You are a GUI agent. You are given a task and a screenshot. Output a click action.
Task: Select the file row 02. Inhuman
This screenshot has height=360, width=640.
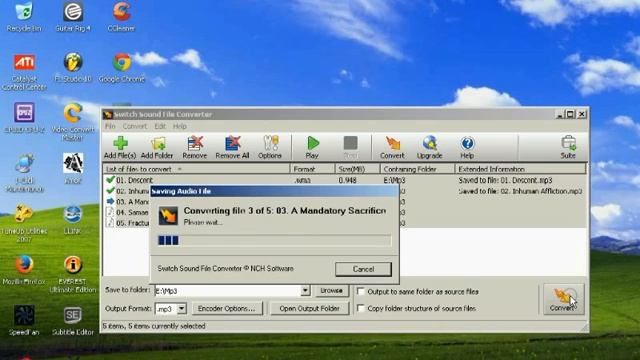pos(127,191)
